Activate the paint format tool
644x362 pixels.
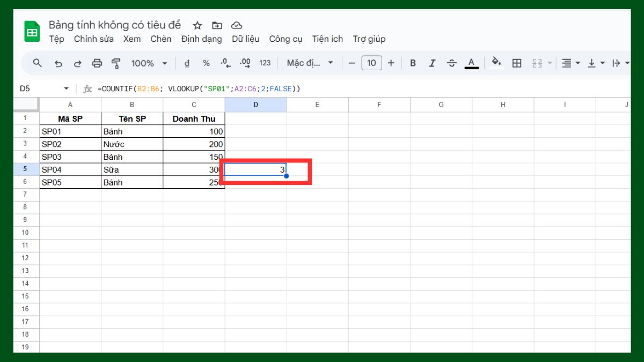[116, 63]
